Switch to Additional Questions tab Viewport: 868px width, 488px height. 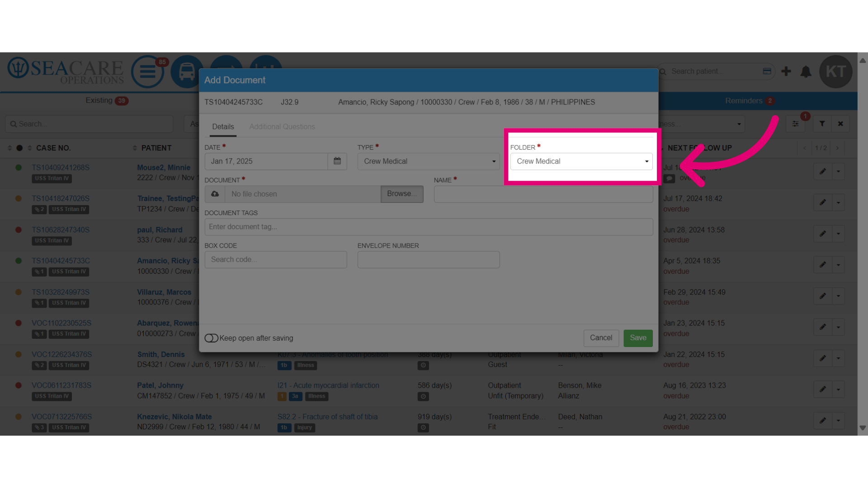tap(282, 127)
